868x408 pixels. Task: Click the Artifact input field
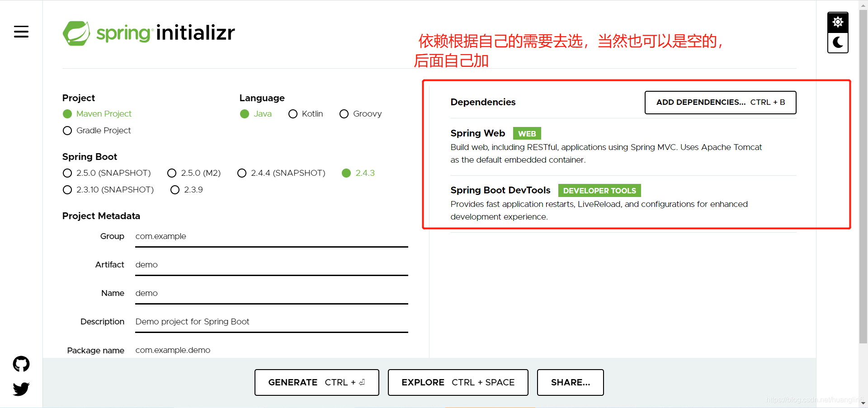click(272, 265)
